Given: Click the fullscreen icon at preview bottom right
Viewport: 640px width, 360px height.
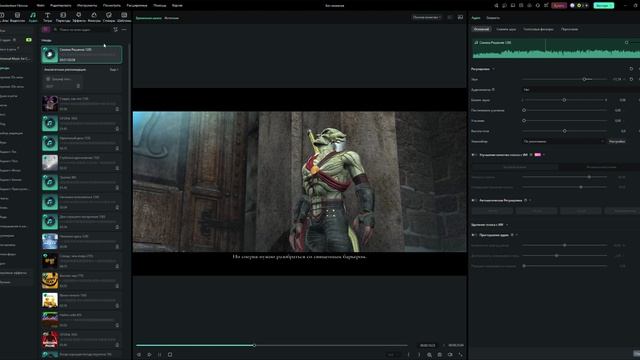Looking at the screenshot, I should click(460, 355).
